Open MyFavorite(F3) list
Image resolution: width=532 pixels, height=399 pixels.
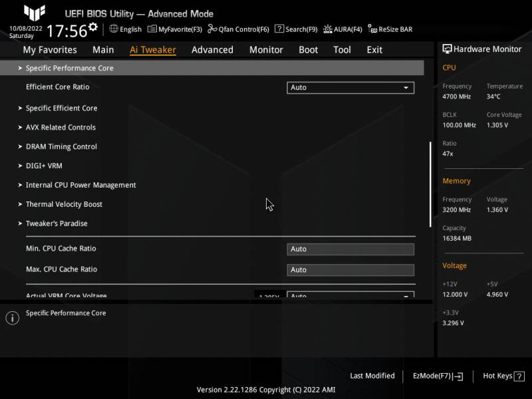tap(175, 29)
